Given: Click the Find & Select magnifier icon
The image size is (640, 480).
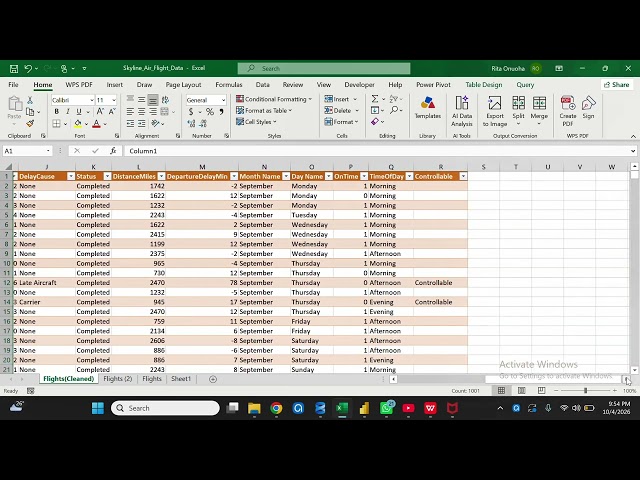Looking at the screenshot, I should (x=393, y=110).
